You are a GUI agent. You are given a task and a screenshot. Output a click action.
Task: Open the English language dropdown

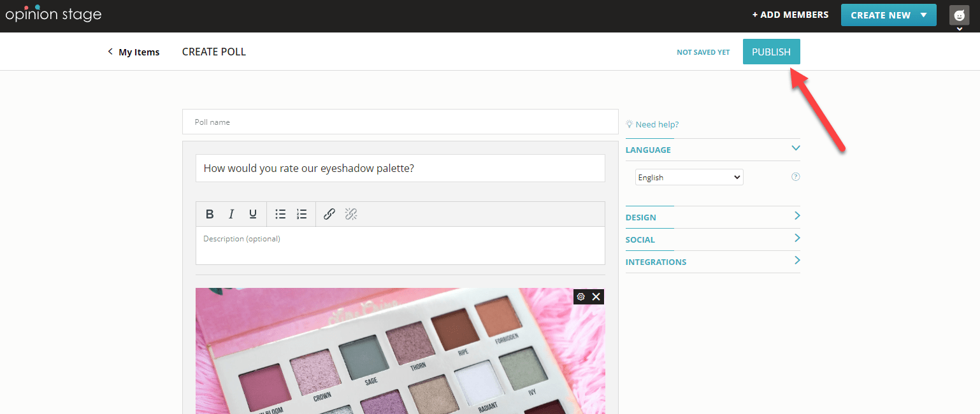[x=689, y=177]
